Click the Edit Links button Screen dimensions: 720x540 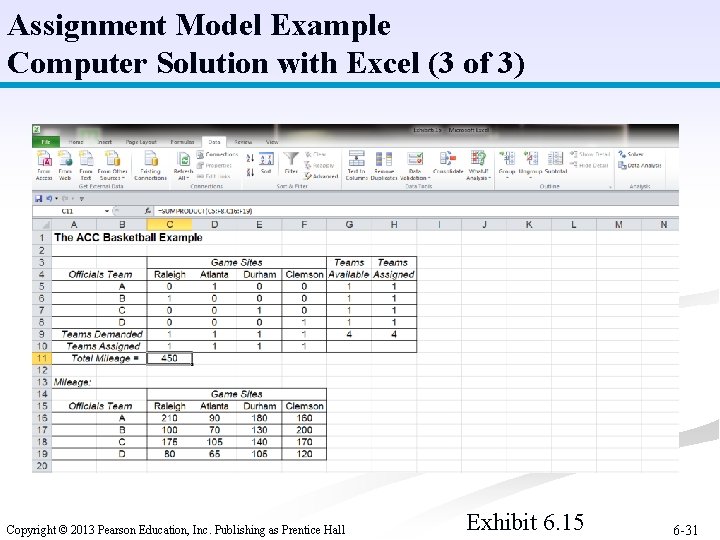[214, 176]
